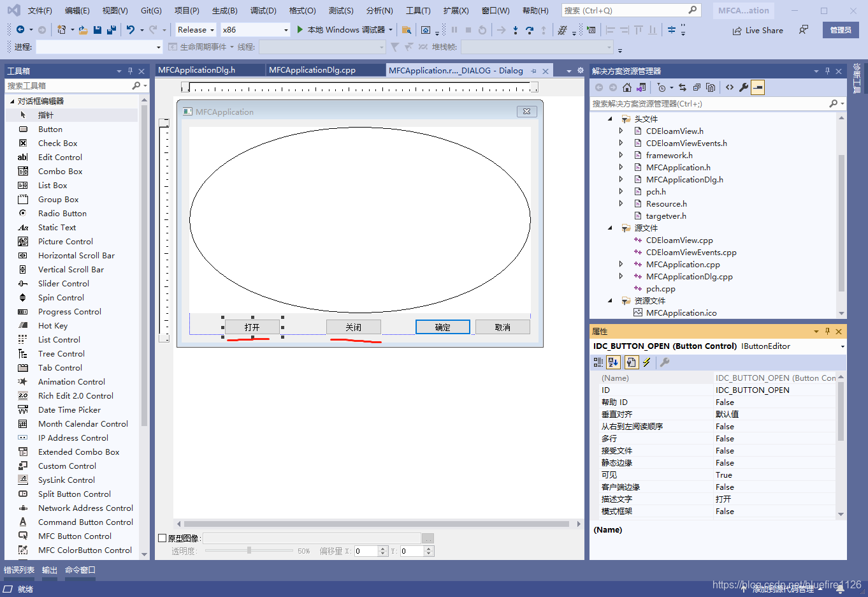
Task: Click the single Save disk icon
Action: coord(98,30)
